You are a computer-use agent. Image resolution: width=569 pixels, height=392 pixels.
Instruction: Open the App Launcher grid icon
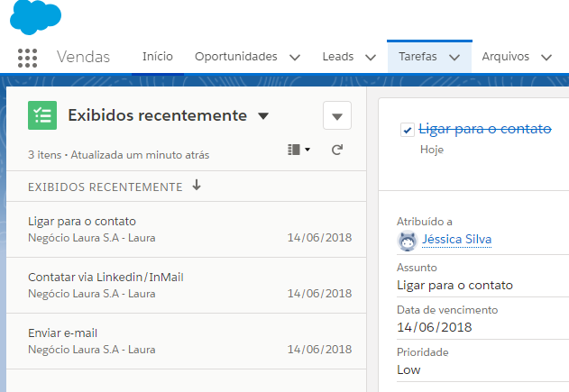27,57
